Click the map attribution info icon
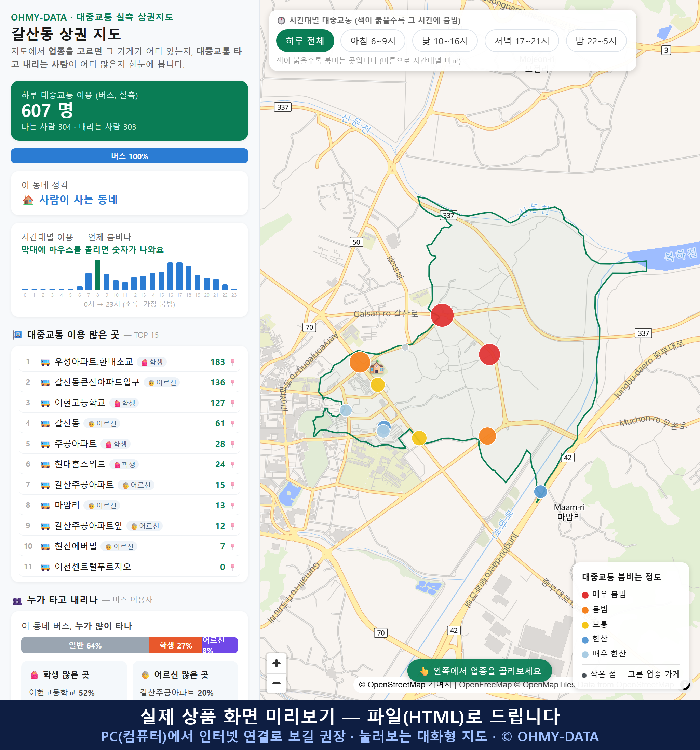Image resolution: width=700 pixels, height=750 pixels. (685, 684)
